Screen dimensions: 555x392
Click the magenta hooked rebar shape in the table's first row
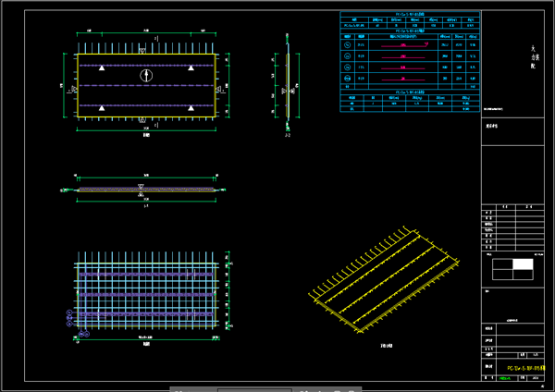point(404,45)
